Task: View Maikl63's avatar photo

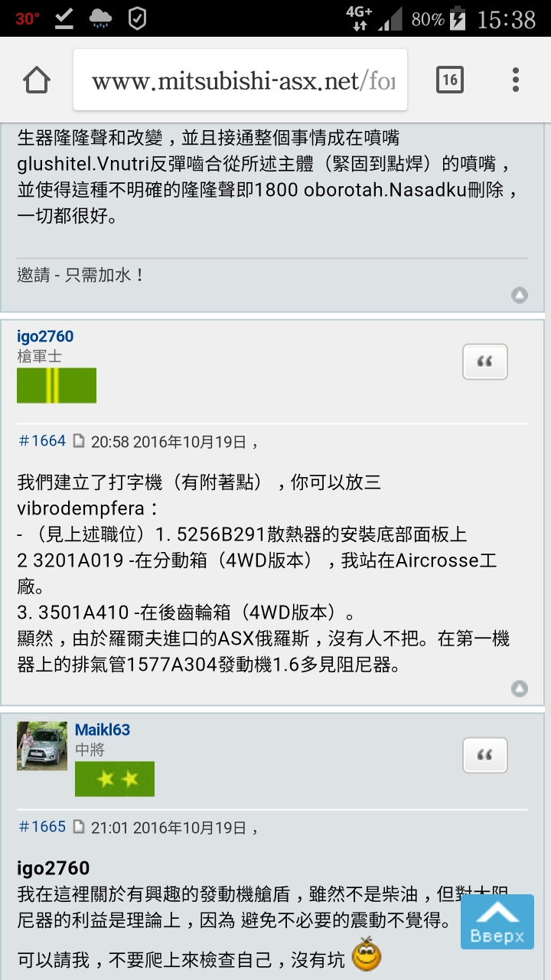Action: tap(42, 746)
